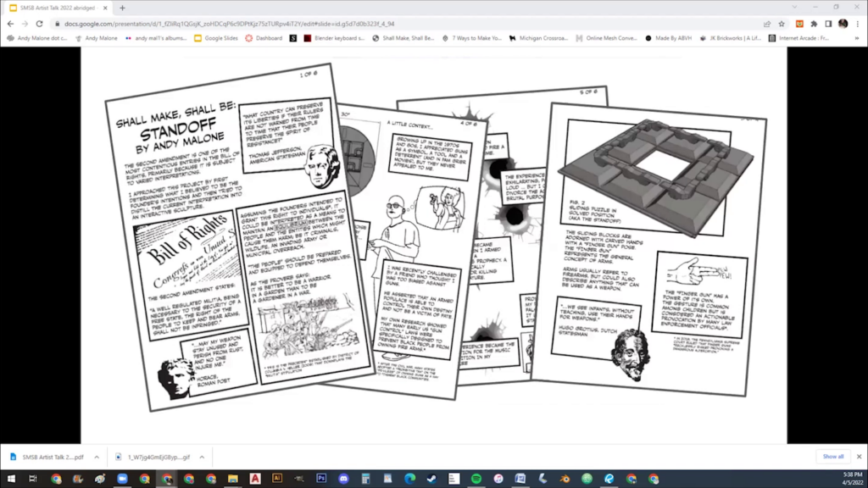Reload the Google Slides page
Viewport: 868px width, 488px height.
coord(39,24)
